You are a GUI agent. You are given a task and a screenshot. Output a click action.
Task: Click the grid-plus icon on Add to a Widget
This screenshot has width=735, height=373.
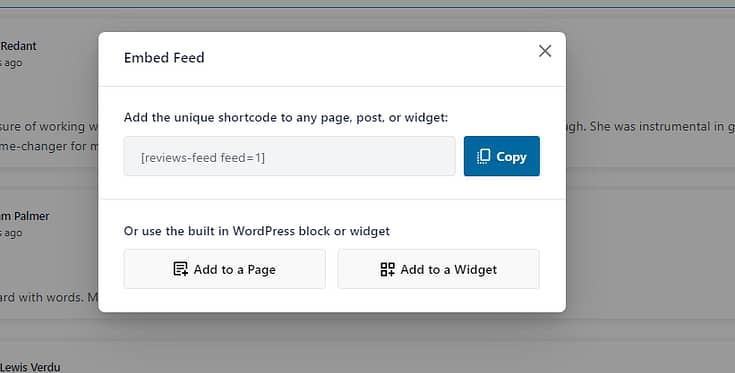pyautogui.click(x=387, y=269)
